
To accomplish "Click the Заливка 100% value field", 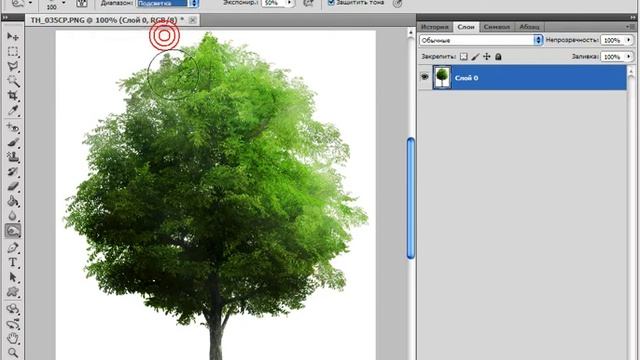I will point(612,56).
